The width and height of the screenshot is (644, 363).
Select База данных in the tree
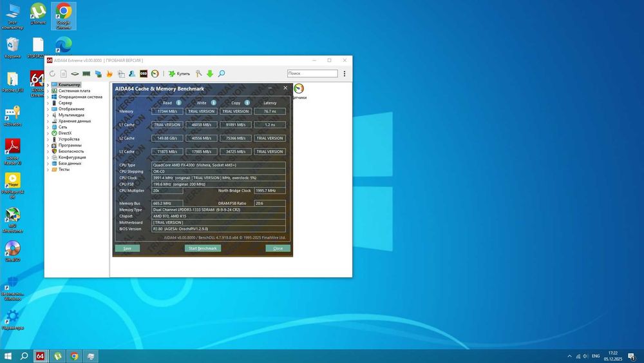pos(70,163)
